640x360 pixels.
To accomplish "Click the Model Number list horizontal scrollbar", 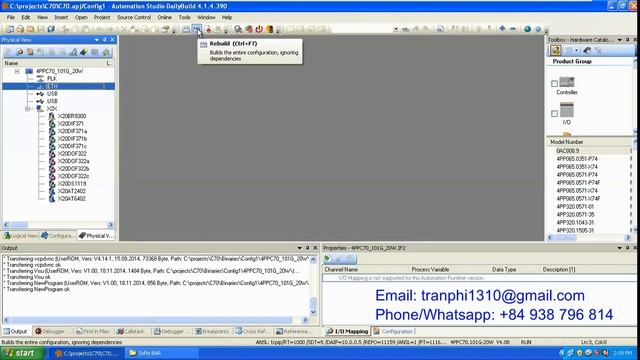I will (x=589, y=238).
